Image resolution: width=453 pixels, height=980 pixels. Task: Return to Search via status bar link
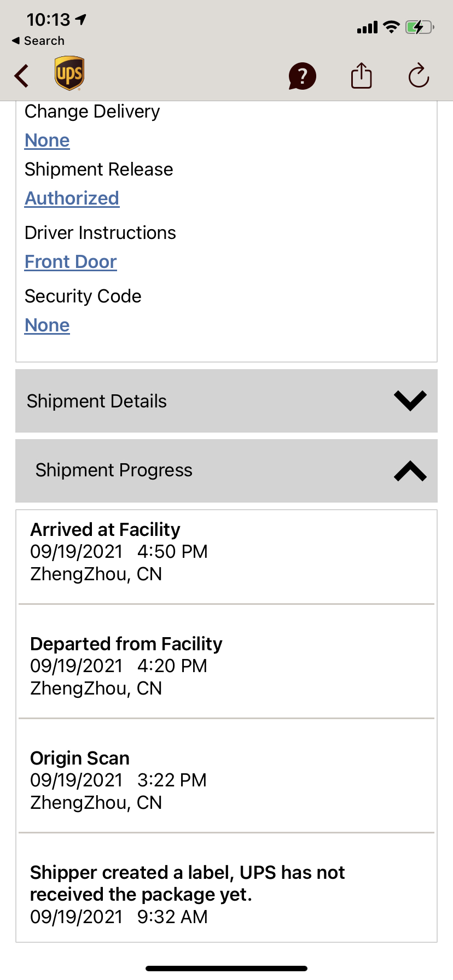pos(38,41)
